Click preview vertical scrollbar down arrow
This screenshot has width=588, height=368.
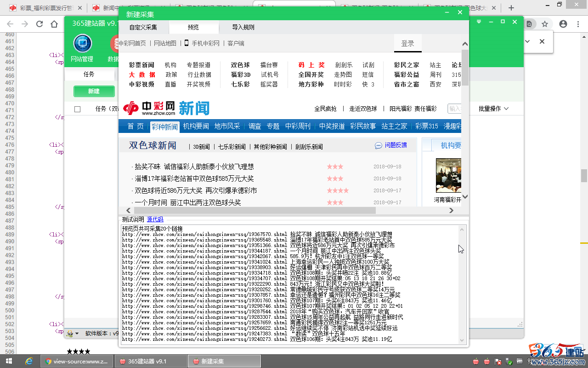[465, 196]
